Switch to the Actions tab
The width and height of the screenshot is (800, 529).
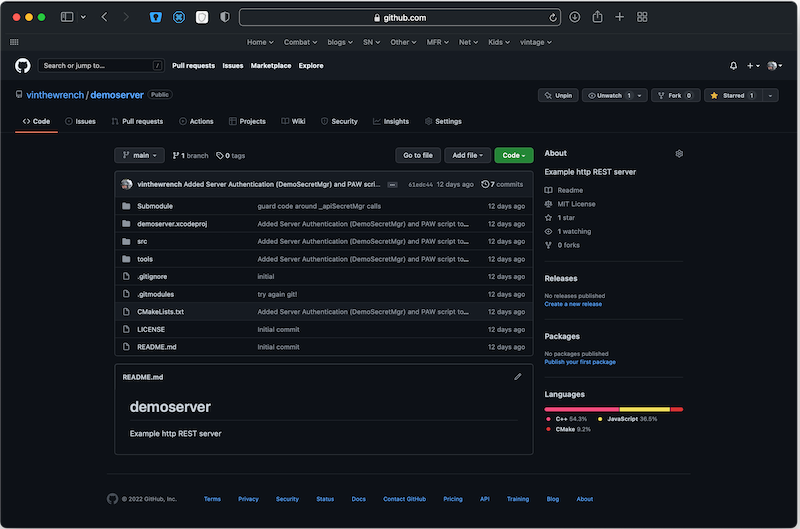pos(196,121)
